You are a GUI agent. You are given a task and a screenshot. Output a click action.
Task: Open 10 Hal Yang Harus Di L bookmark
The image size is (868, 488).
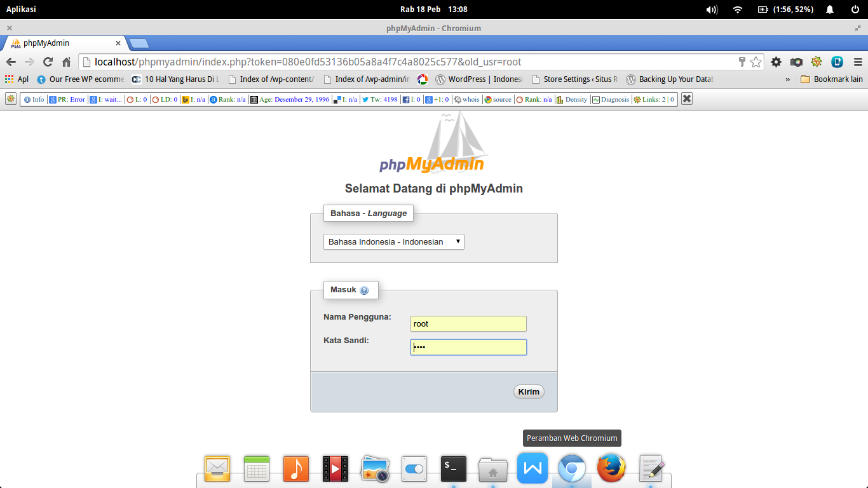pyautogui.click(x=175, y=79)
